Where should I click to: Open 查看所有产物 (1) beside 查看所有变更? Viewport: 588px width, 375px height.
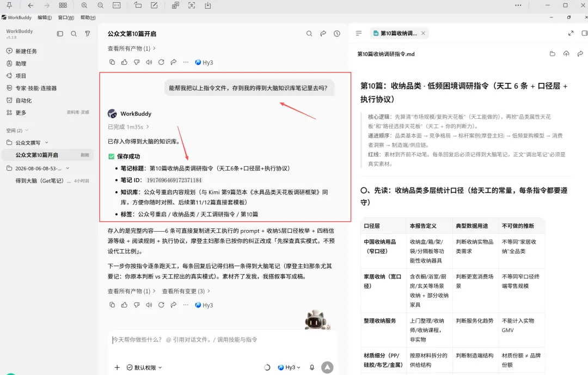(131, 291)
